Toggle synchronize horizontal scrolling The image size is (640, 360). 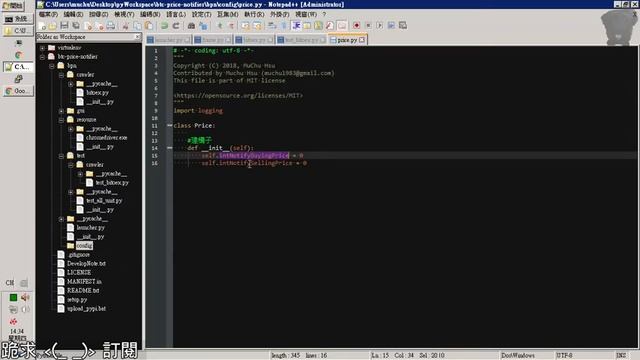coord(258,26)
